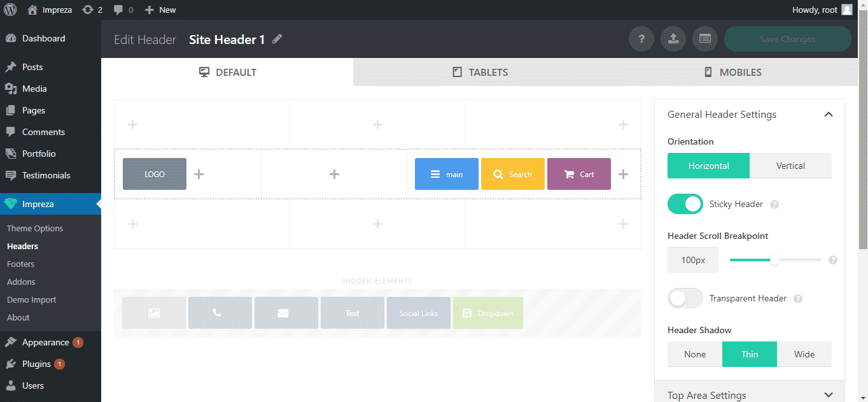Select the hidden Social Links element

pos(419,313)
